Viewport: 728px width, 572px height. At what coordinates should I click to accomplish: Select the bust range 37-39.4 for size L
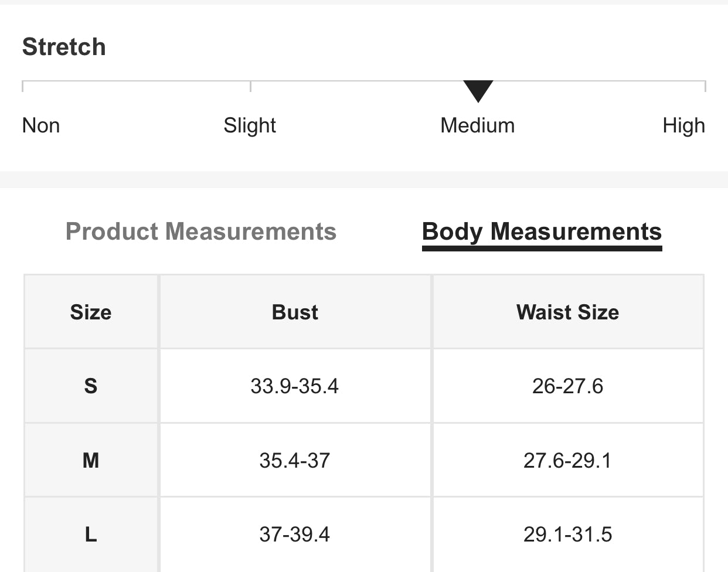click(x=295, y=534)
